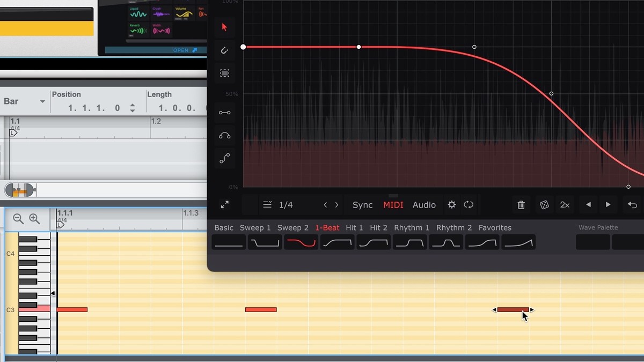Select the S-curve segment tool
This screenshot has width=644, height=362.
point(224,158)
